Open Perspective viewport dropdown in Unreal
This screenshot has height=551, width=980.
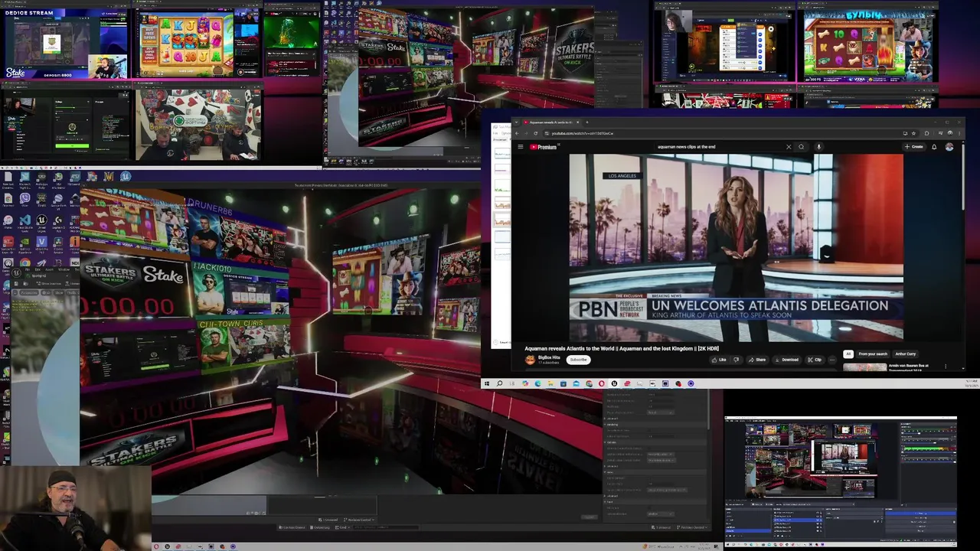[29, 293]
